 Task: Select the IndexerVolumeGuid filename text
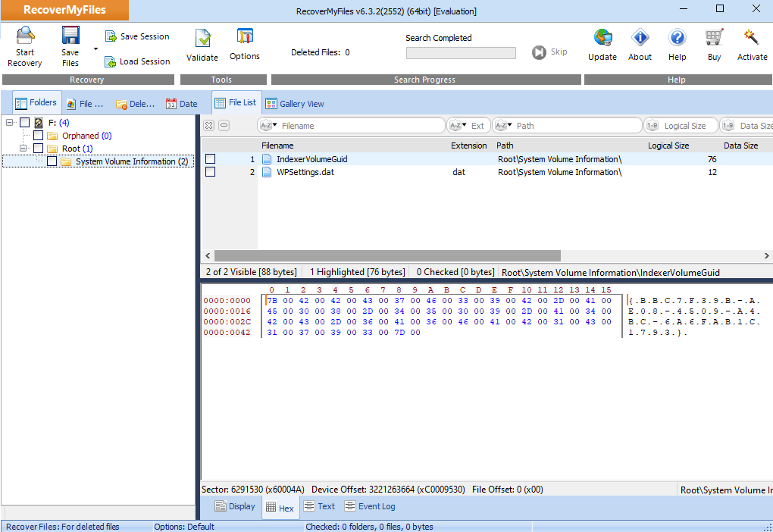tap(312, 159)
